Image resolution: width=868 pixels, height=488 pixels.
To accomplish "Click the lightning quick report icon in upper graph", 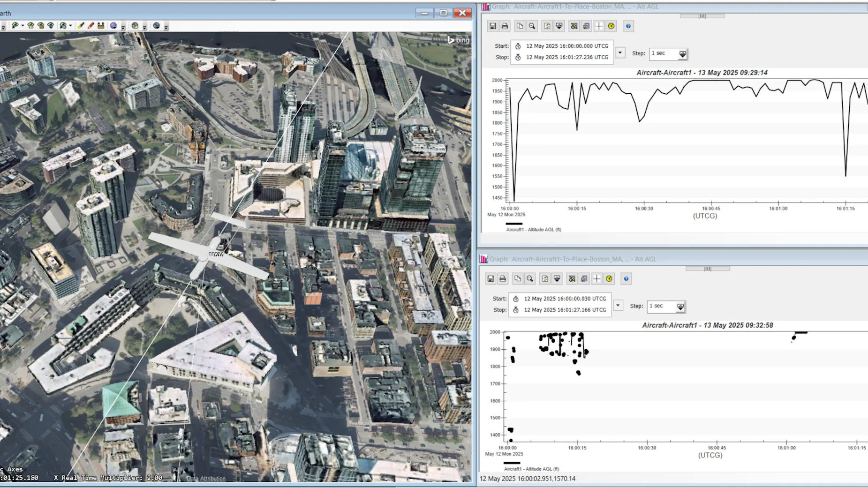I will [574, 26].
